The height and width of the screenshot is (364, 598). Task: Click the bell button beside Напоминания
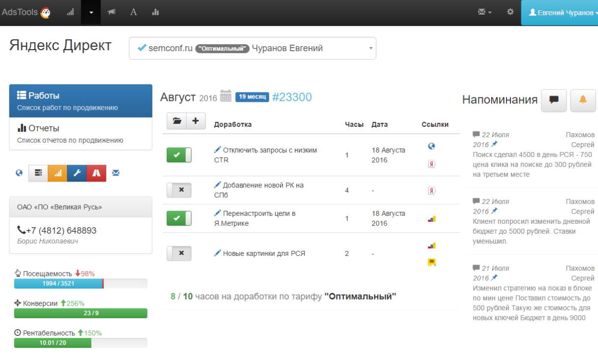[583, 100]
